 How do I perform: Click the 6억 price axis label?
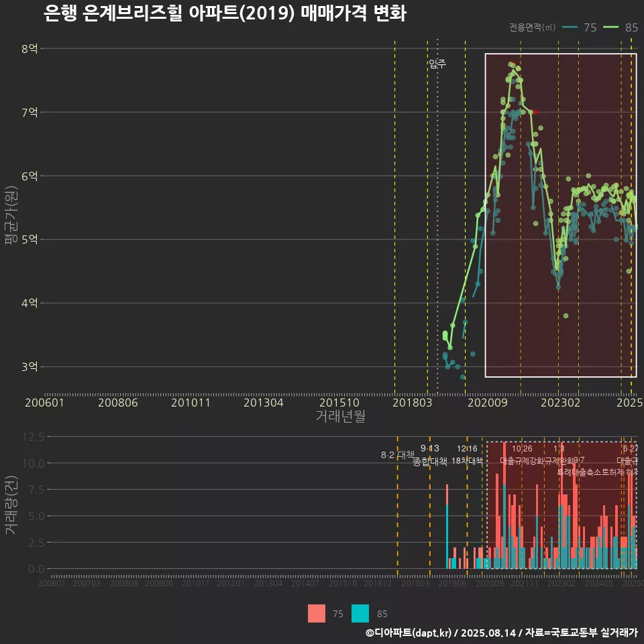pyautogui.click(x=30, y=176)
